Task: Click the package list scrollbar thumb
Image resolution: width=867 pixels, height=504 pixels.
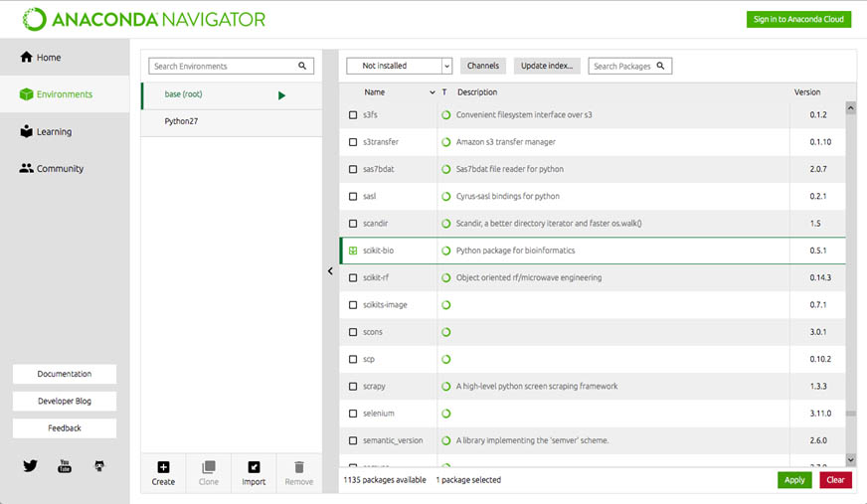Action: coord(851,414)
